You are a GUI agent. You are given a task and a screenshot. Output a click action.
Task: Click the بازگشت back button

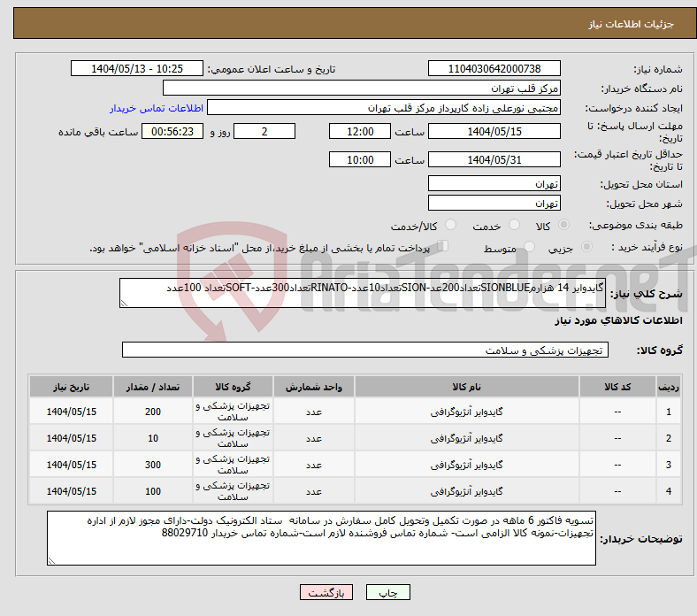326,592
